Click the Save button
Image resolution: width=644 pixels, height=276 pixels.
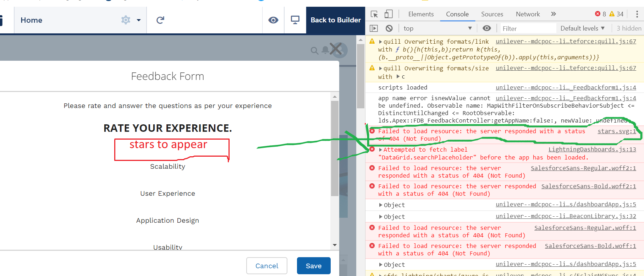point(314,266)
